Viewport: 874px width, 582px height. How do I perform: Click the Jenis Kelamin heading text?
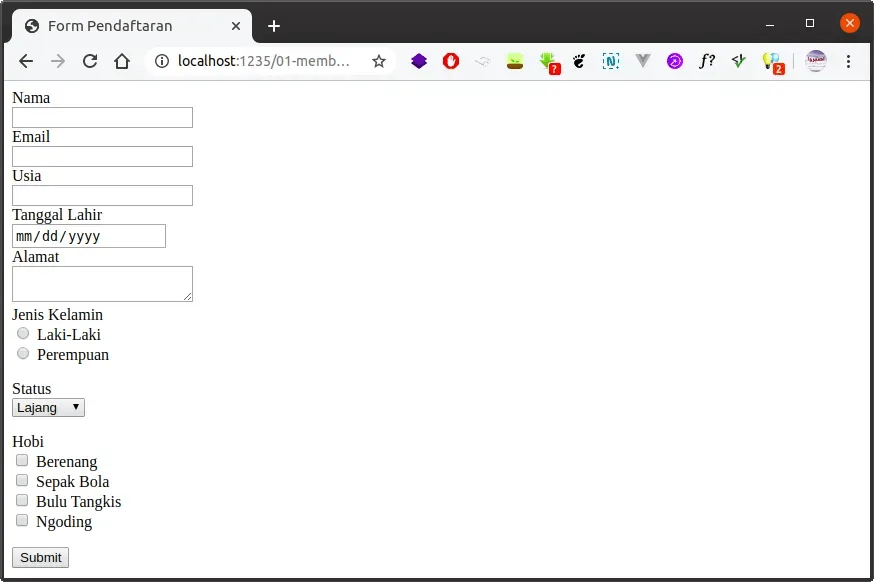click(57, 315)
